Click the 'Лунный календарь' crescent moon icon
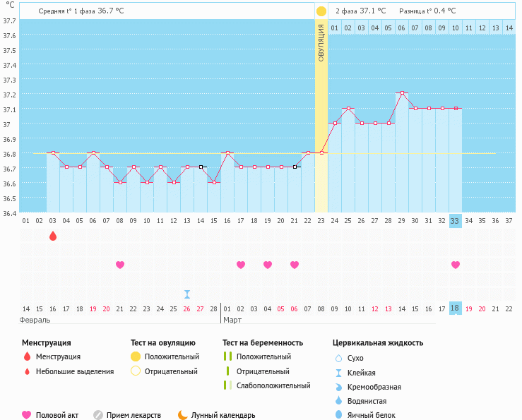The width and height of the screenshot is (522, 420). coord(183,415)
